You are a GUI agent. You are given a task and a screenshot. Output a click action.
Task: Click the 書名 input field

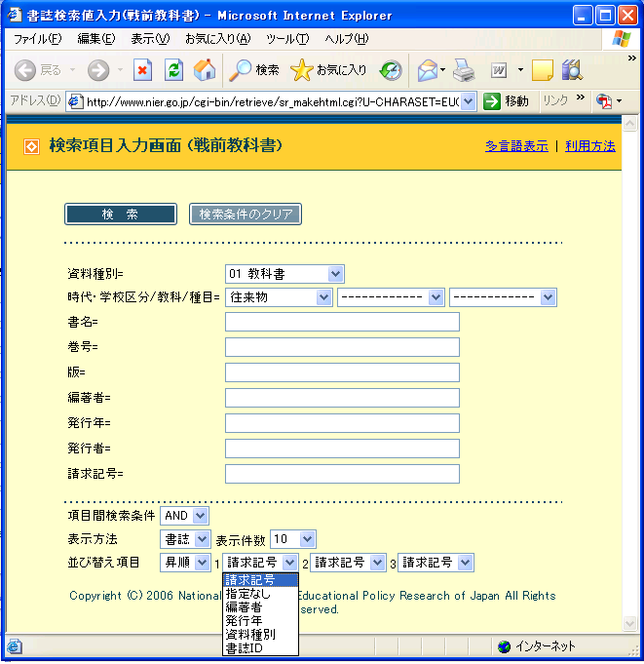tap(342, 323)
